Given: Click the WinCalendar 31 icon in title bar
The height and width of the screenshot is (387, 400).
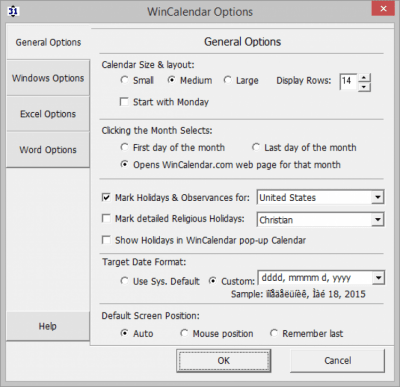Looking at the screenshot, I should coord(13,11).
